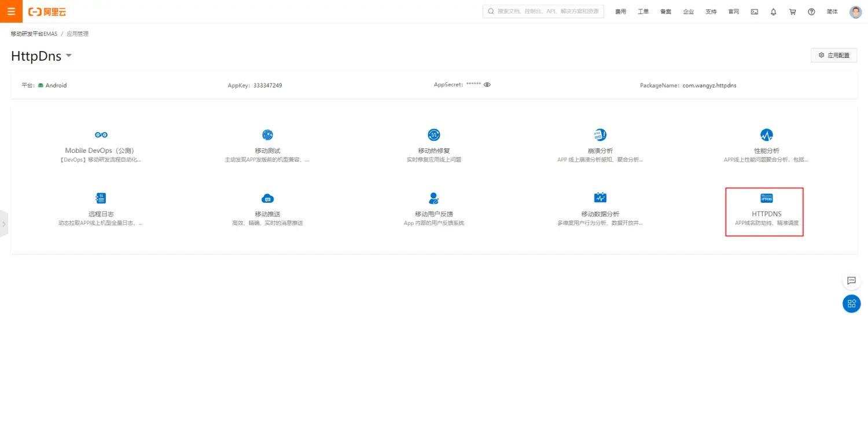Click the Mobile DevOps icon
This screenshot has height=424, width=868.
click(101, 135)
